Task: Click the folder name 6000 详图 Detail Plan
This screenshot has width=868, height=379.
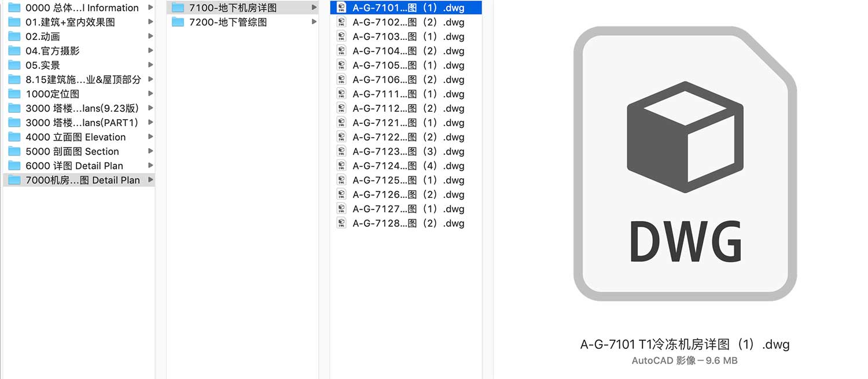Action: point(74,165)
